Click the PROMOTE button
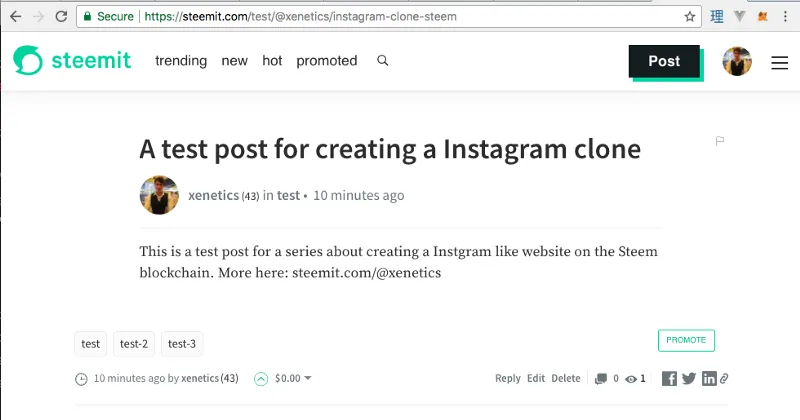The height and width of the screenshot is (420, 800). coord(686,340)
